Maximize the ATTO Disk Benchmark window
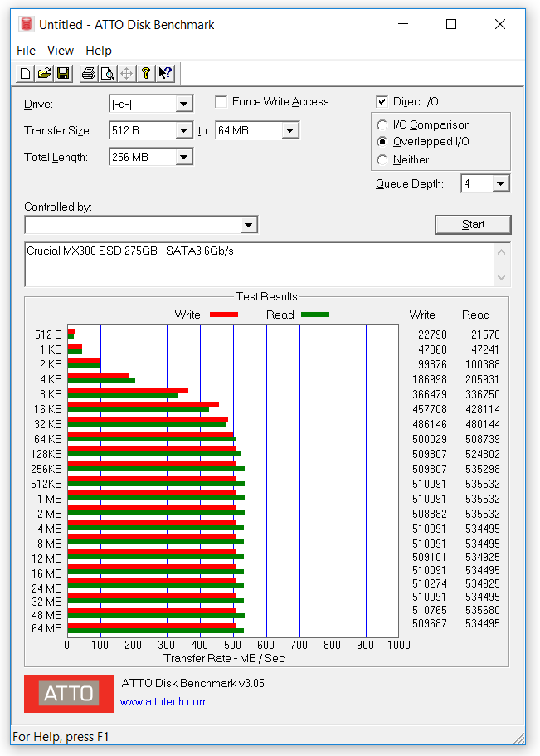 [x=451, y=24]
